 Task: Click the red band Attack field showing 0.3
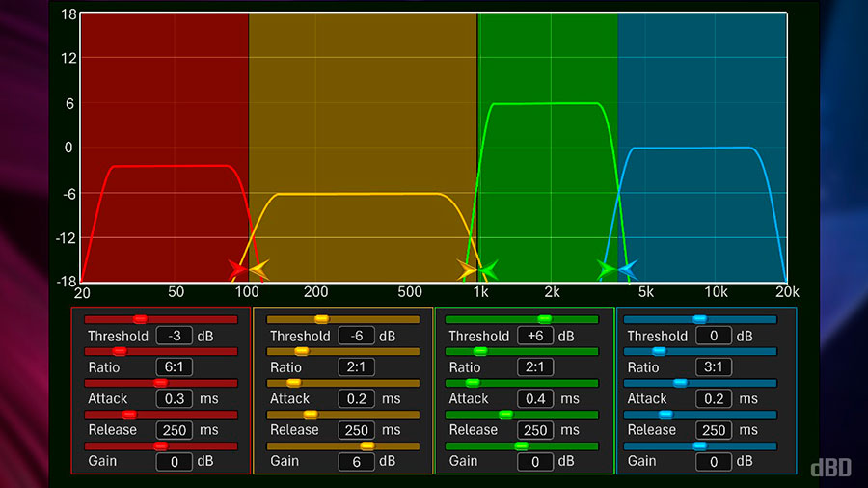175,398
